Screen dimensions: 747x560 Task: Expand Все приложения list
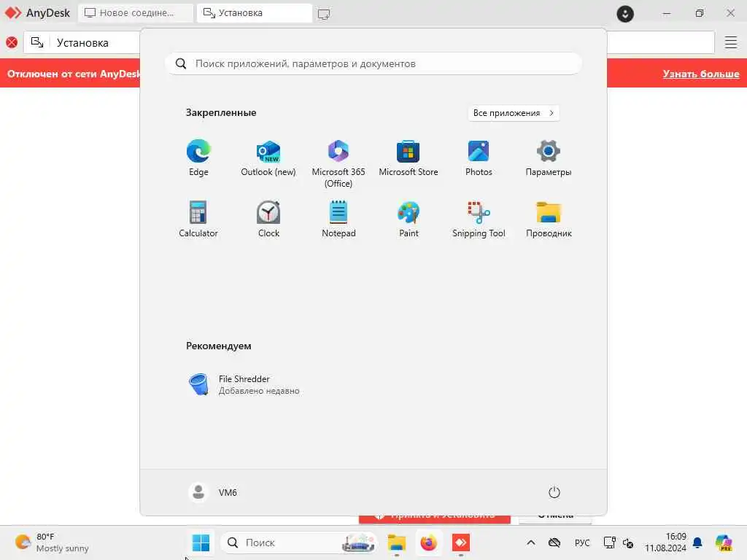point(513,113)
